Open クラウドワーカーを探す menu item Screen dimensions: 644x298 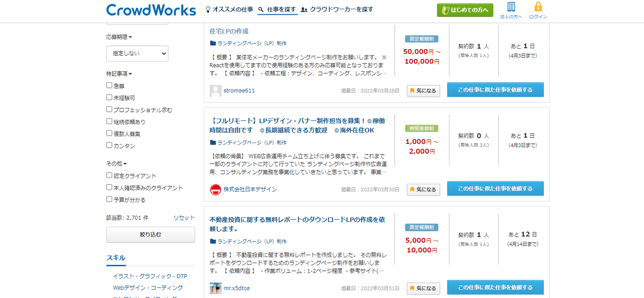coord(337,9)
